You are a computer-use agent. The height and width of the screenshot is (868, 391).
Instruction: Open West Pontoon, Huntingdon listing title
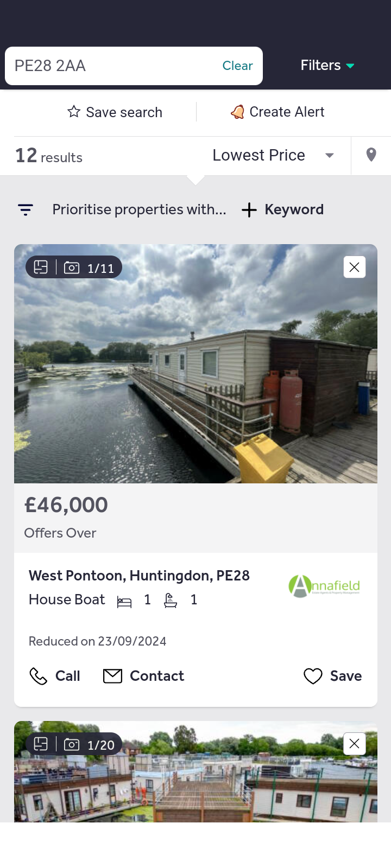click(x=139, y=576)
